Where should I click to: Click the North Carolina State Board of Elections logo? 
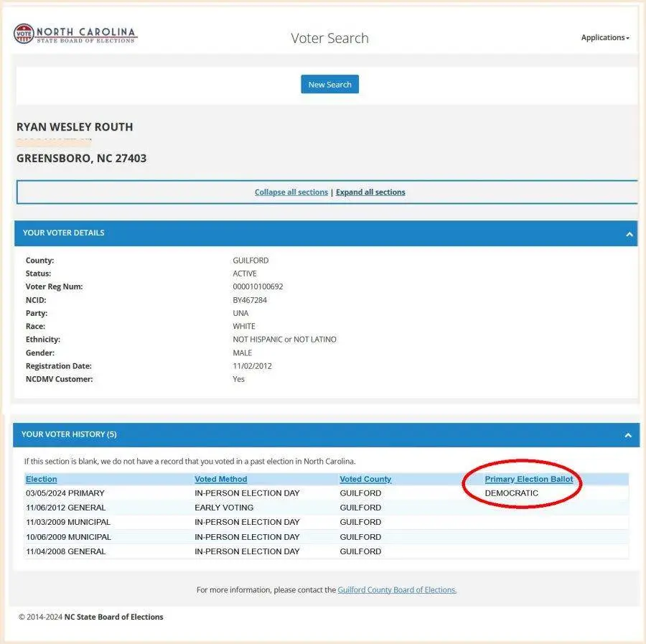75,34
